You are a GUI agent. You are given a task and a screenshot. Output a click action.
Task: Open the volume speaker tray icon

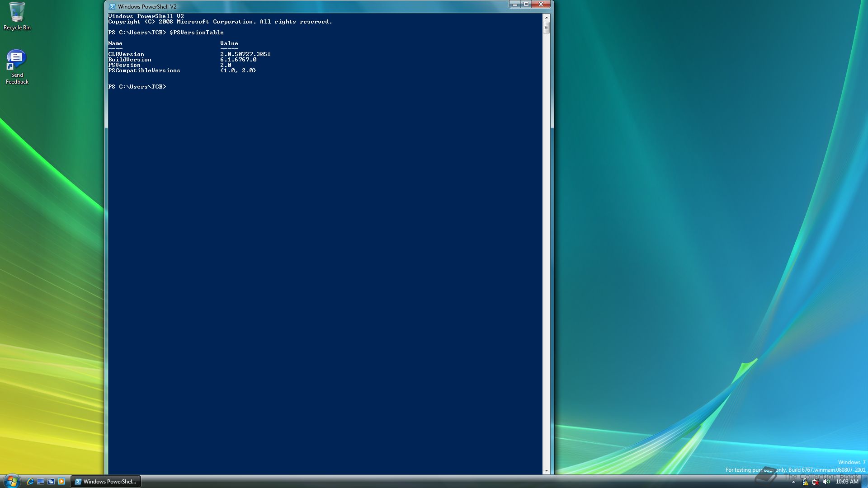(826, 482)
